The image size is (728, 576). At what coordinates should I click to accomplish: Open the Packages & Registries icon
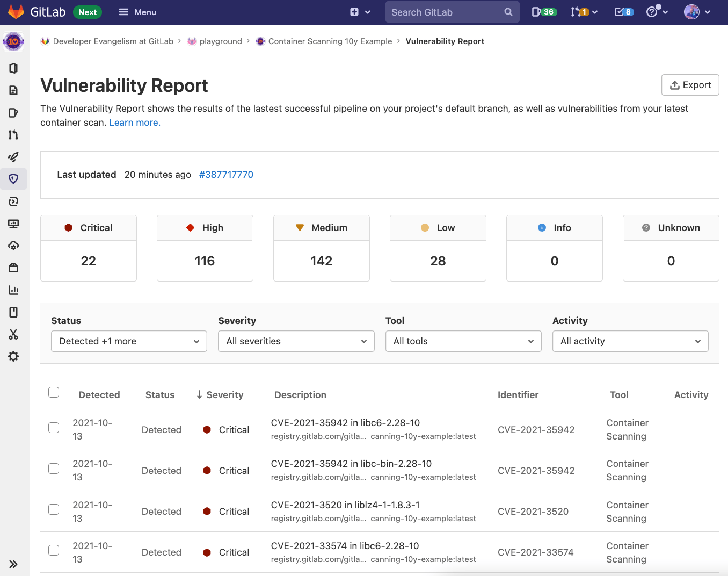click(x=13, y=268)
